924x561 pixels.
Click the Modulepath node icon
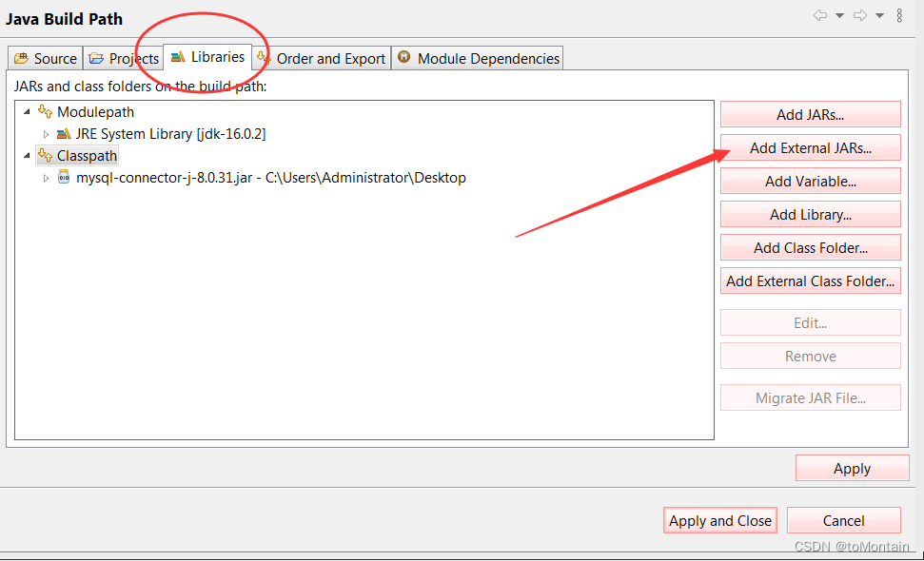point(45,111)
